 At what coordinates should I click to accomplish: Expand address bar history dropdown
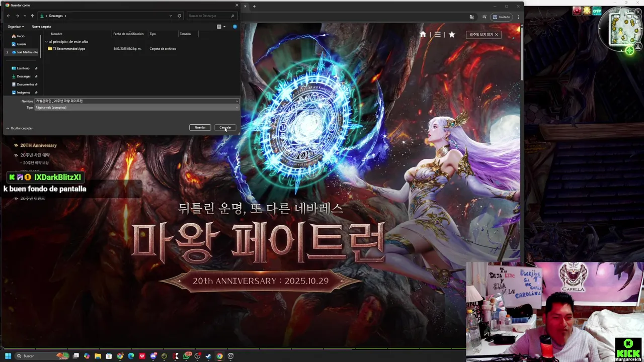click(171, 16)
